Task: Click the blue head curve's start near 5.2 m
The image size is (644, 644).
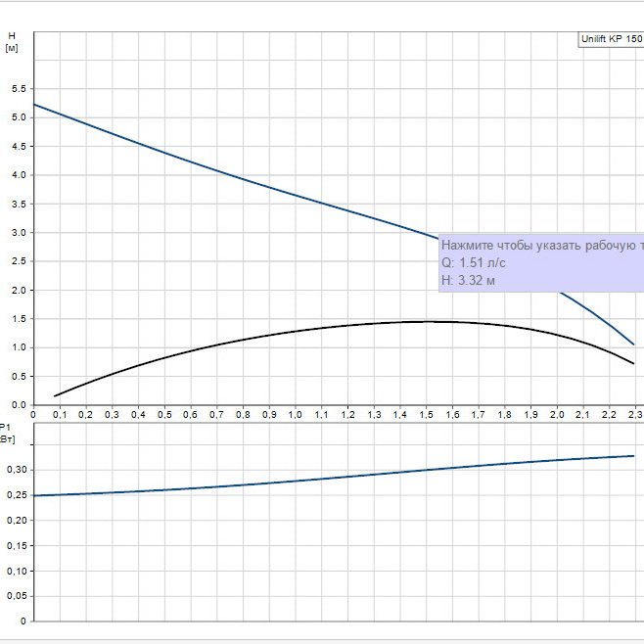Action: coord(35,105)
